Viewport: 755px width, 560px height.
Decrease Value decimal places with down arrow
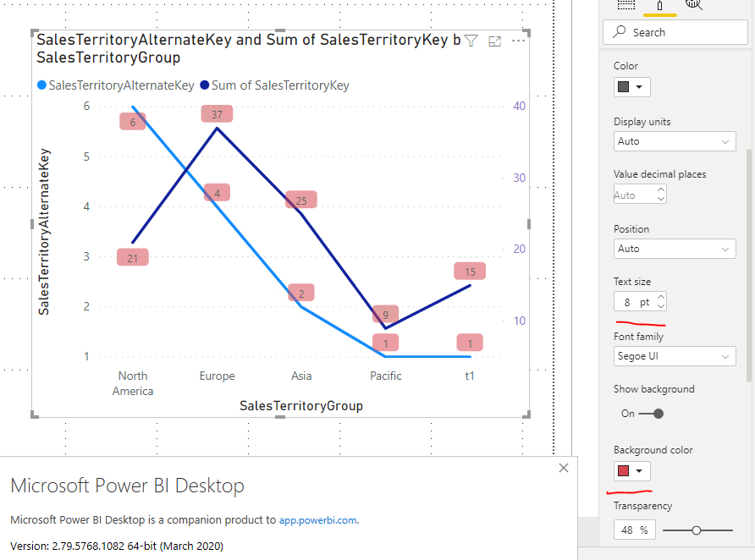point(660,199)
